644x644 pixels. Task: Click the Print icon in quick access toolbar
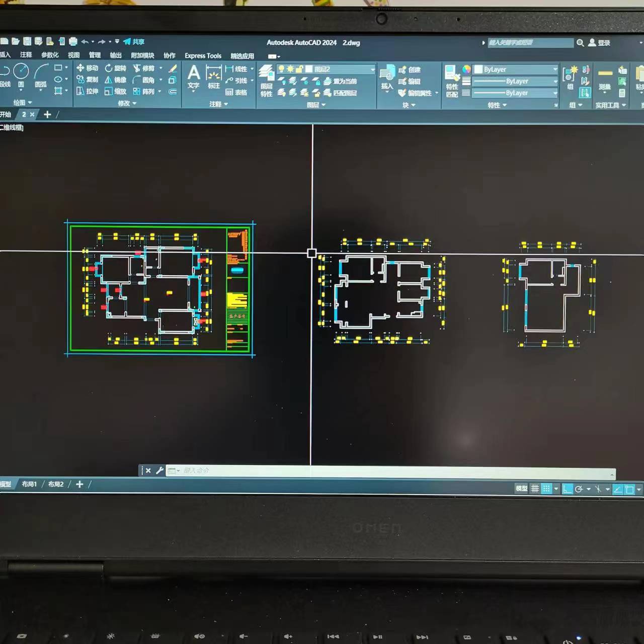[x=73, y=42]
